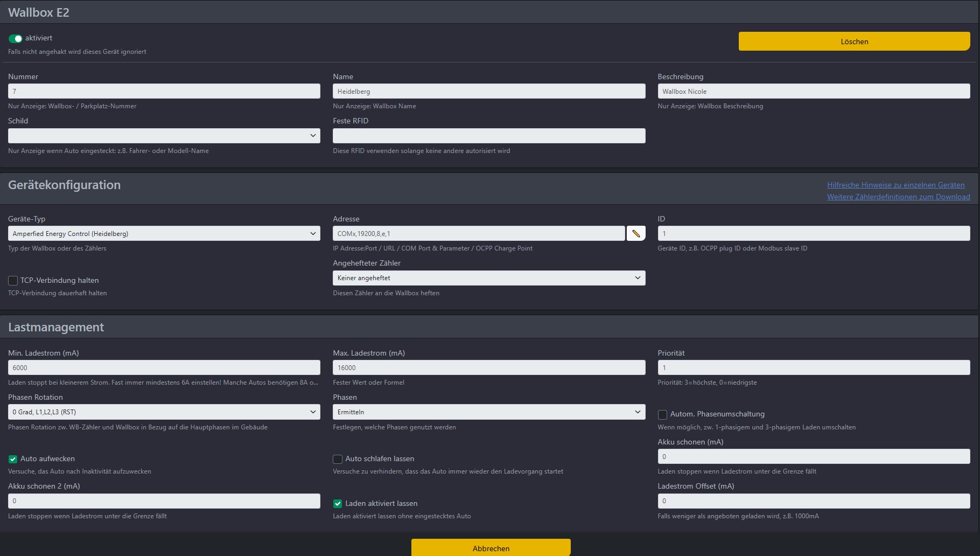The width and height of the screenshot is (980, 556).
Task: Select the Priorität input field
Action: 813,368
